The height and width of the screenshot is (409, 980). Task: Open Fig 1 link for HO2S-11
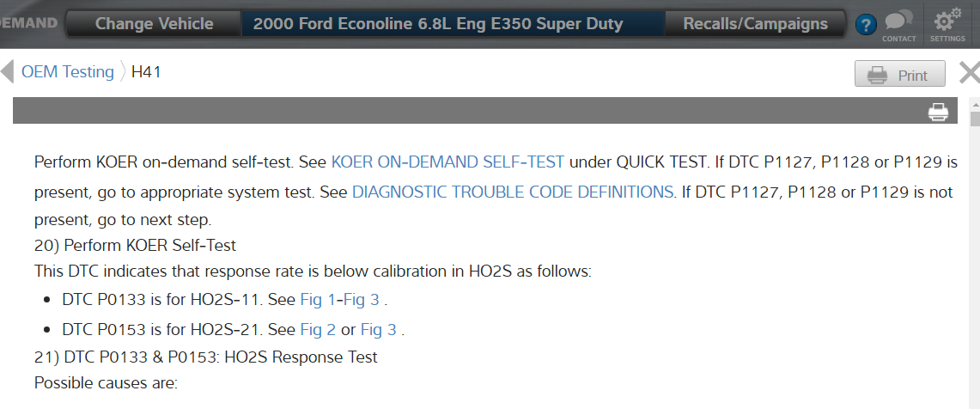(x=313, y=302)
